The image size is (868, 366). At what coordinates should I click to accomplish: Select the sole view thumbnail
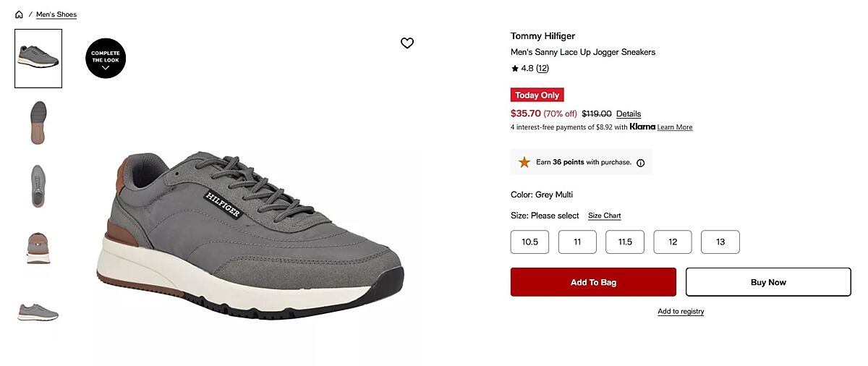coord(38,122)
